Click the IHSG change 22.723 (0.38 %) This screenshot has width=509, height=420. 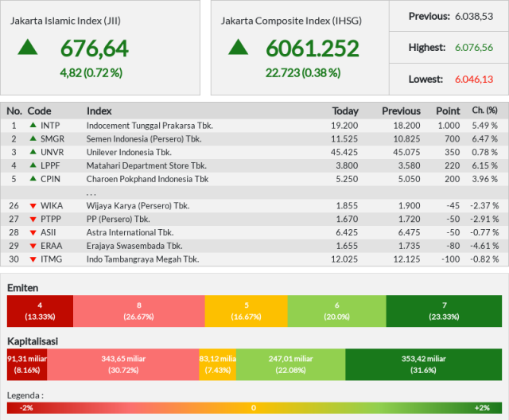[x=303, y=72]
